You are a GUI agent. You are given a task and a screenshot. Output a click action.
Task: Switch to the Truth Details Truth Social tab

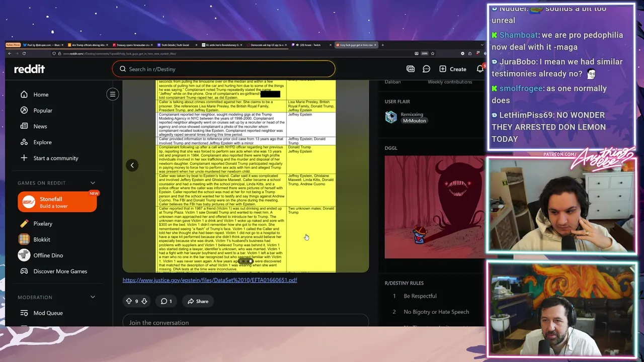[177, 45]
